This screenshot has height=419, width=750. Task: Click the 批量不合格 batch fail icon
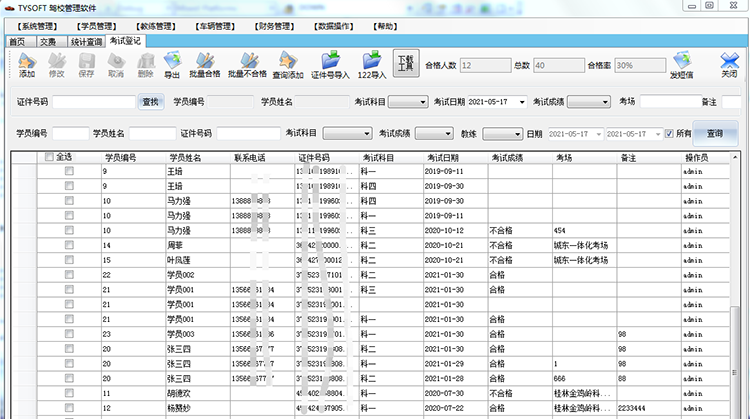[246, 65]
